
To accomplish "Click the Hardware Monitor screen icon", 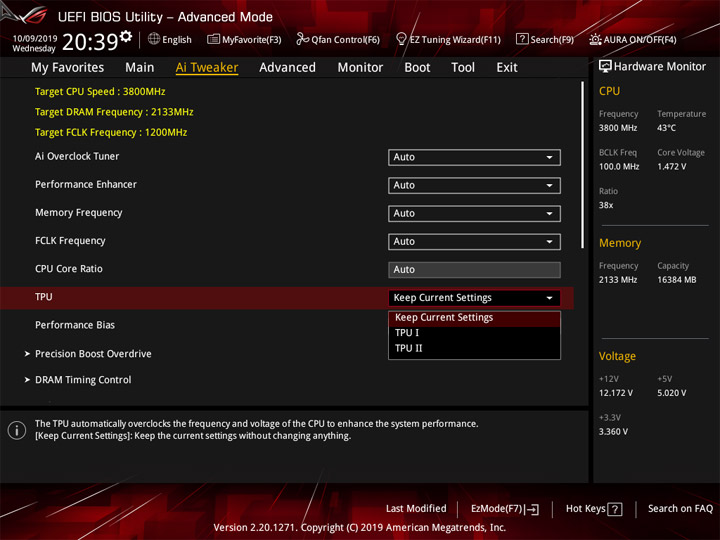I will point(605,66).
